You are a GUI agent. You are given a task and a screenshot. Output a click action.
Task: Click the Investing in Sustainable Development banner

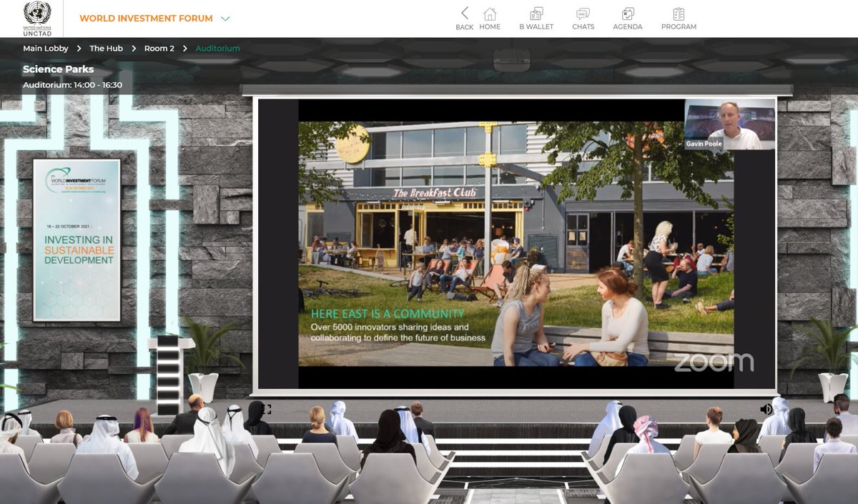[77, 239]
